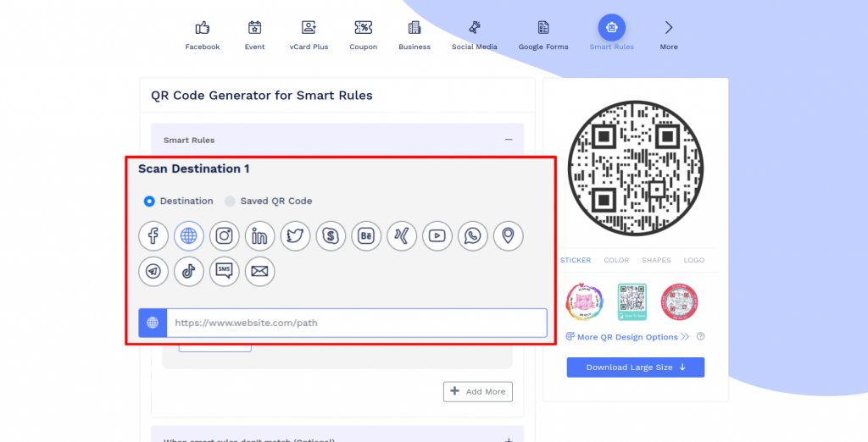Expand the 'When smart rules don't match' section

click(509, 439)
